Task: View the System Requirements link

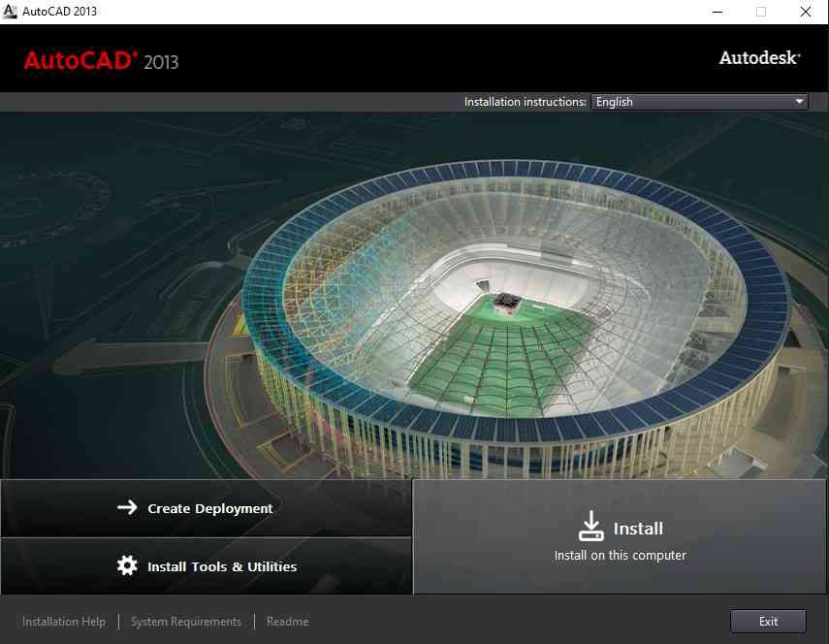Action: [x=186, y=622]
